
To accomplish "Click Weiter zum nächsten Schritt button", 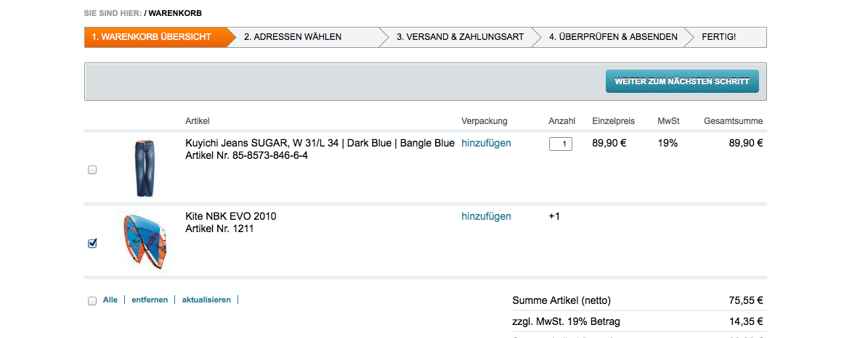I will [x=682, y=81].
